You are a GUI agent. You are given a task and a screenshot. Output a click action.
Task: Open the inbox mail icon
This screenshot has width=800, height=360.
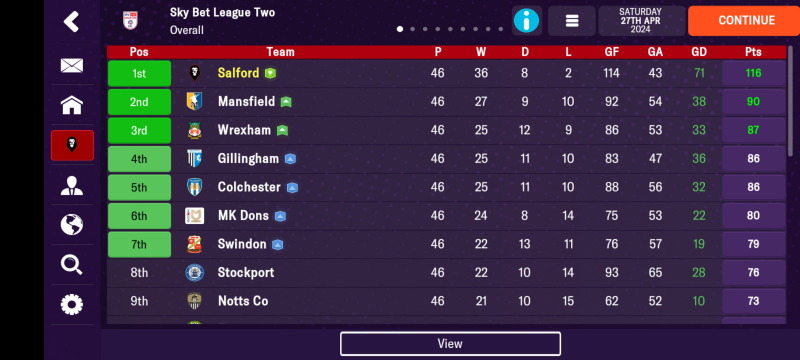point(72,65)
